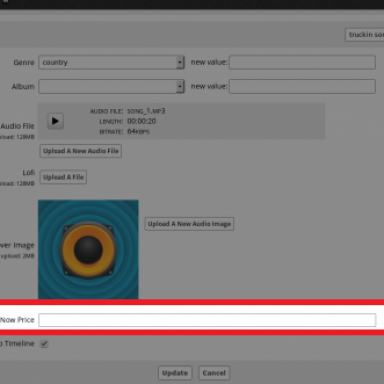
Task: Click Upload A New Audio File
Action: (81, 151)
